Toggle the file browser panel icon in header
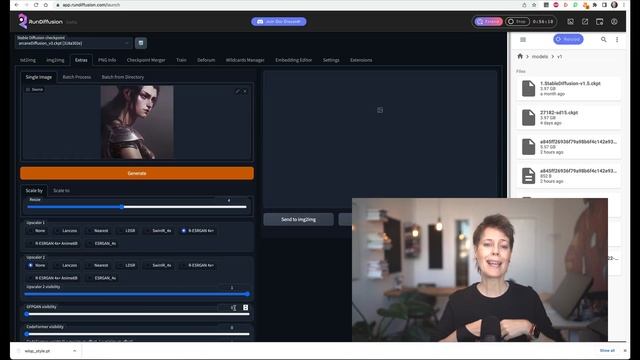 (600, 22)
